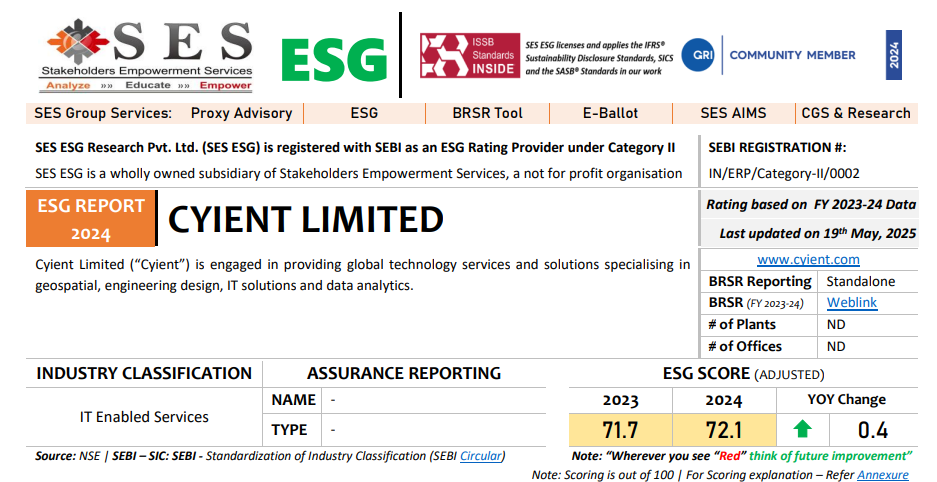
Task: Click the INDUSTRY CLASSIFICATION heading
Action: [144, 373]
